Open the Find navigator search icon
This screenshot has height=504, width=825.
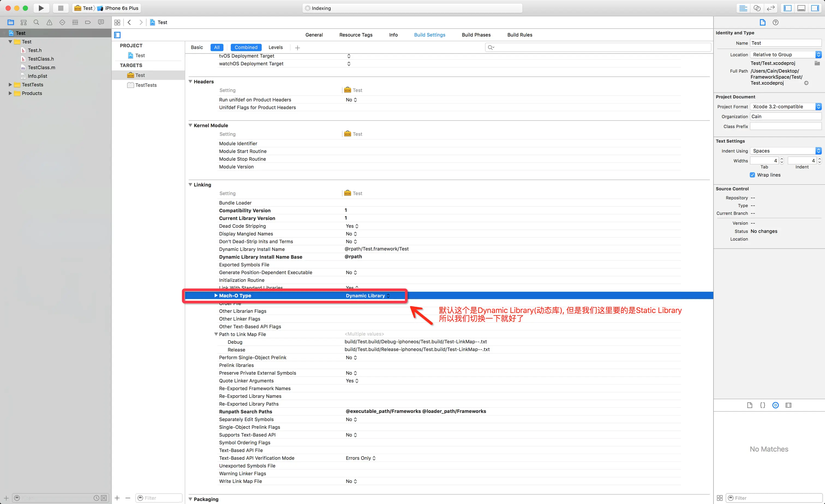click(x=36, y=22)
